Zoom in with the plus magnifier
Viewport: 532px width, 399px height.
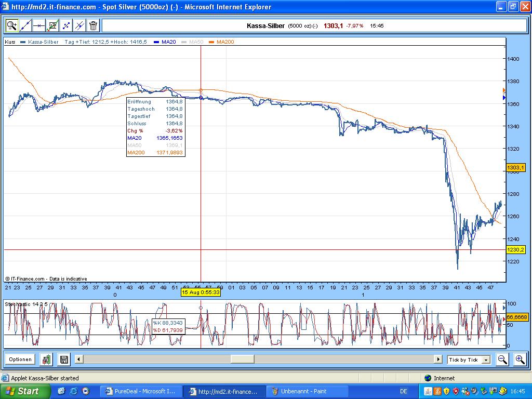click(x=520, y=359)
